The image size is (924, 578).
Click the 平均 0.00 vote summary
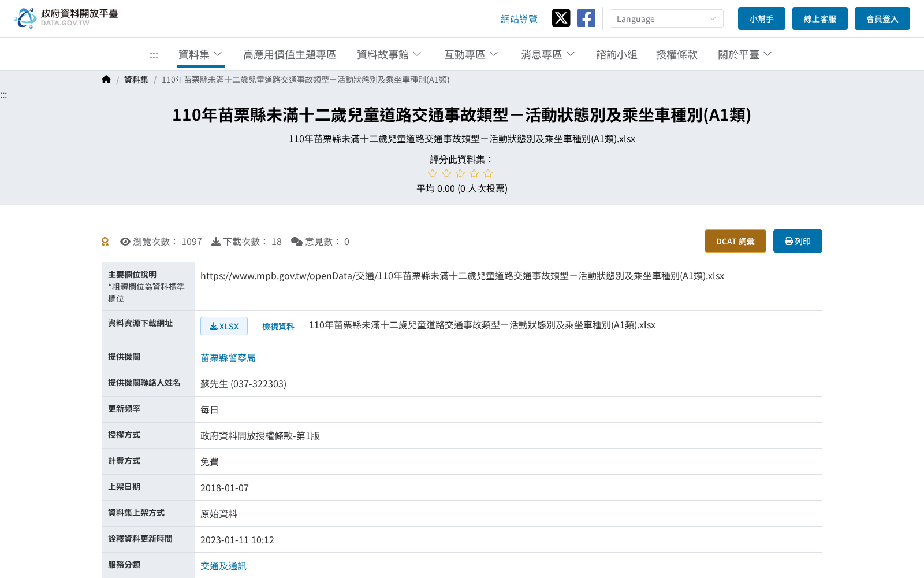pyautogui.click(x=462, y=188)
